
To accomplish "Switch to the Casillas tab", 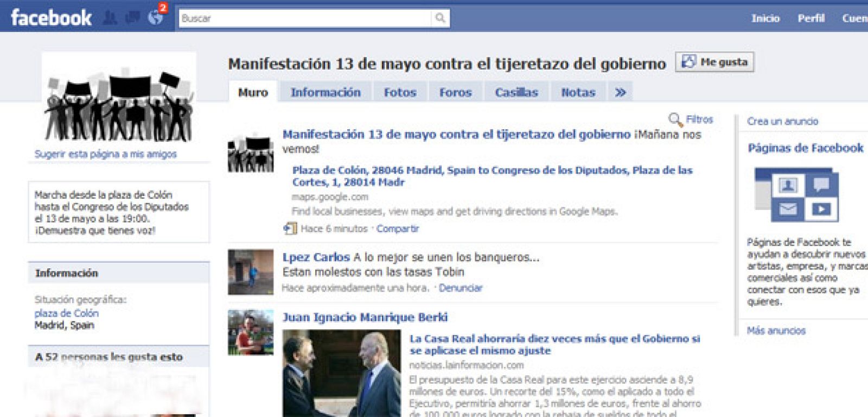I will click(x=516, y=92).
